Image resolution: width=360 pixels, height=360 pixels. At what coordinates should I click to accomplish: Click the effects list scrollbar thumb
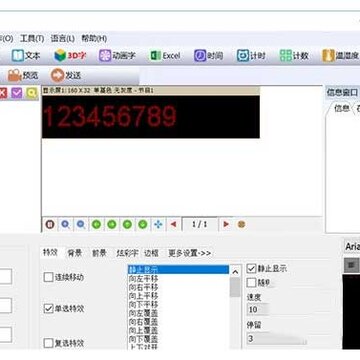point(235,287)
